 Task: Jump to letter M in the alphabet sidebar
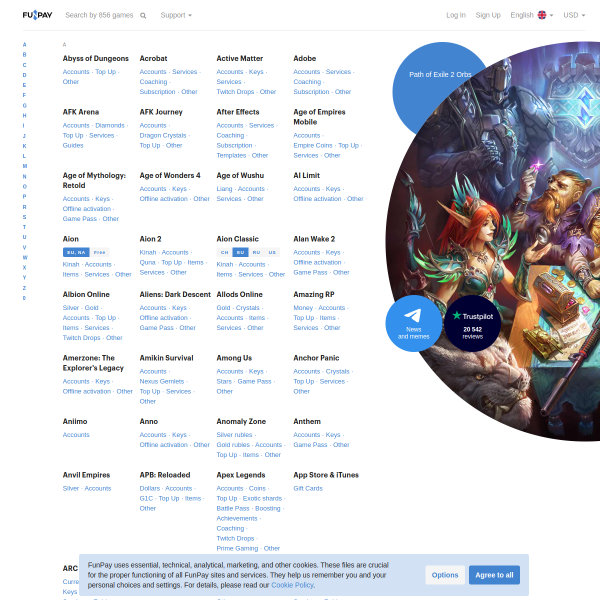point(24,166)
